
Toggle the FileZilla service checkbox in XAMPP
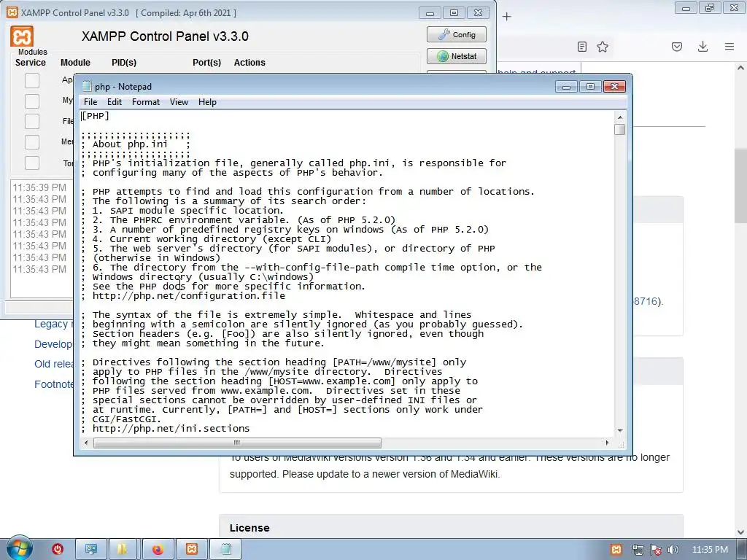32,121
